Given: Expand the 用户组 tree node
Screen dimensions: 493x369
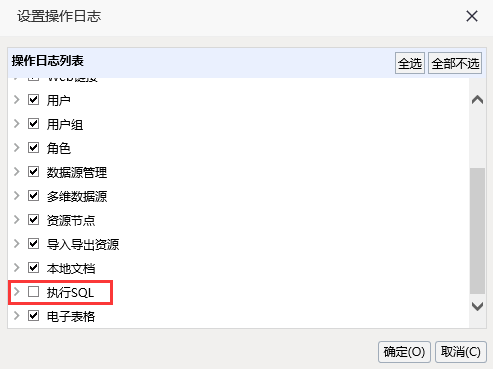Looking at the screenshot, I should pyautogui.click(x=16, y=124).
